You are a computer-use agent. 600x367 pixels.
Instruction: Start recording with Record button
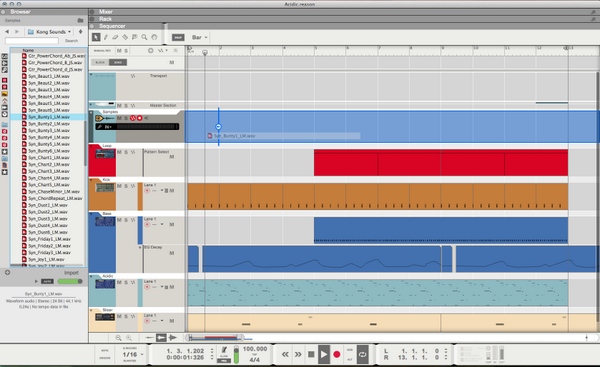point(337,355)
